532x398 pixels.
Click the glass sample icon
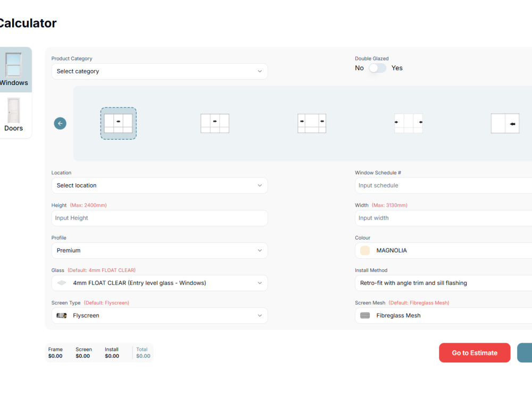point(62,283)
